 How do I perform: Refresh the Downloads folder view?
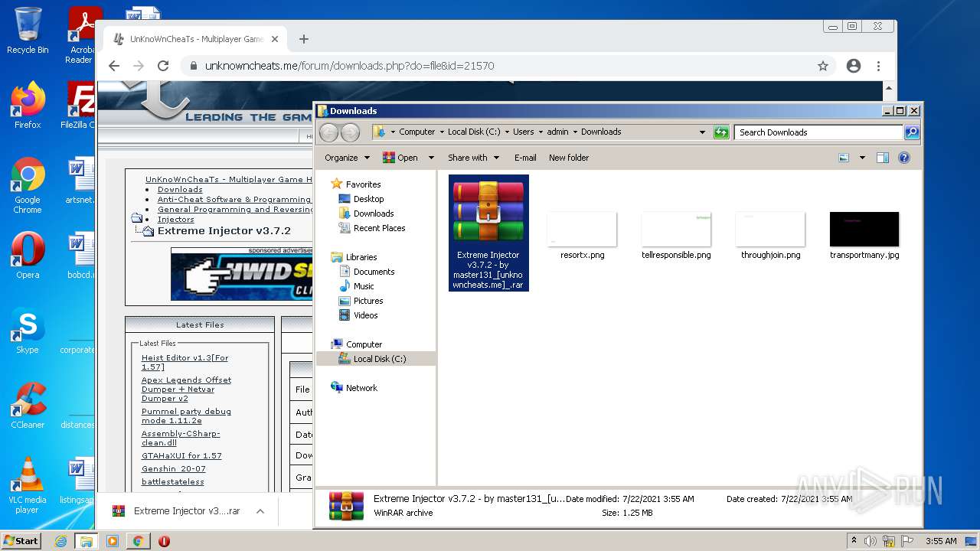click(721, 132)
